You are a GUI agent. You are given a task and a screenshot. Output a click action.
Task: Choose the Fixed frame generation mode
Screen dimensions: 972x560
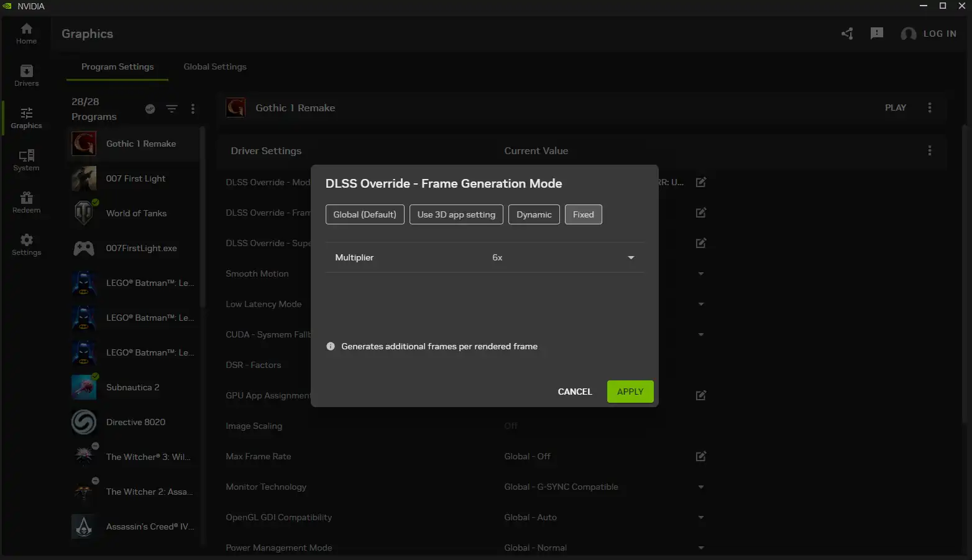pyautogui.click(x=584, y=214)
